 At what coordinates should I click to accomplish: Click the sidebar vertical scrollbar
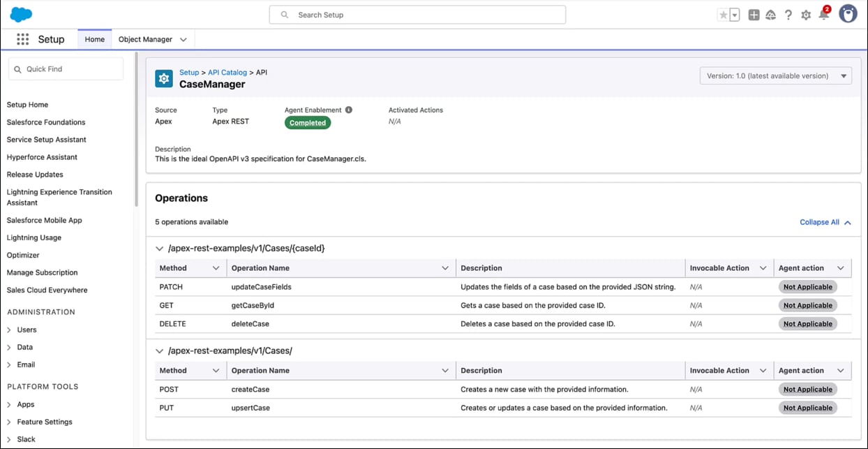point(136,131)
